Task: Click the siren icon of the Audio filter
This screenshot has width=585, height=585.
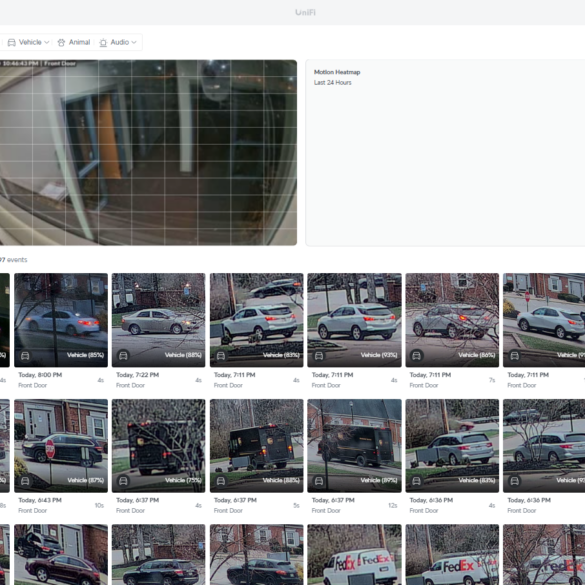Action: point(103,43)
